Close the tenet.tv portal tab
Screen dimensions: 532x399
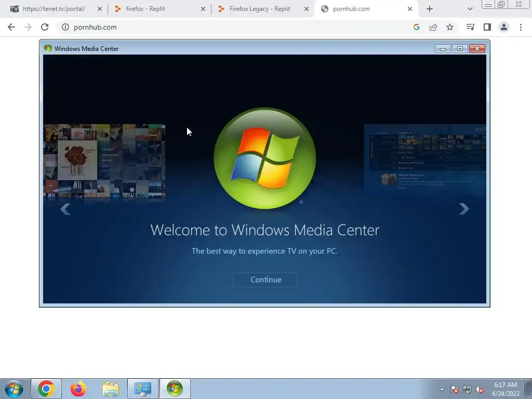pyautogui.click(x=100, y=9)
